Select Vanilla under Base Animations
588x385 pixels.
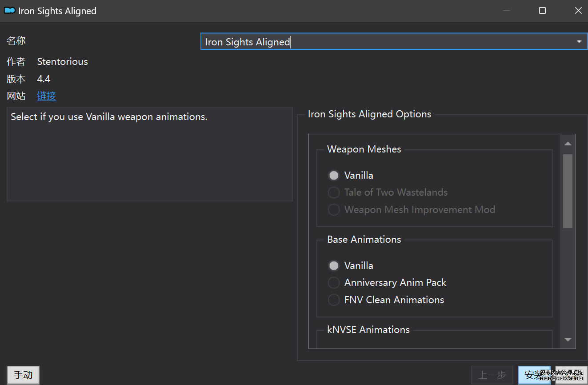click(x=334, y=266)
